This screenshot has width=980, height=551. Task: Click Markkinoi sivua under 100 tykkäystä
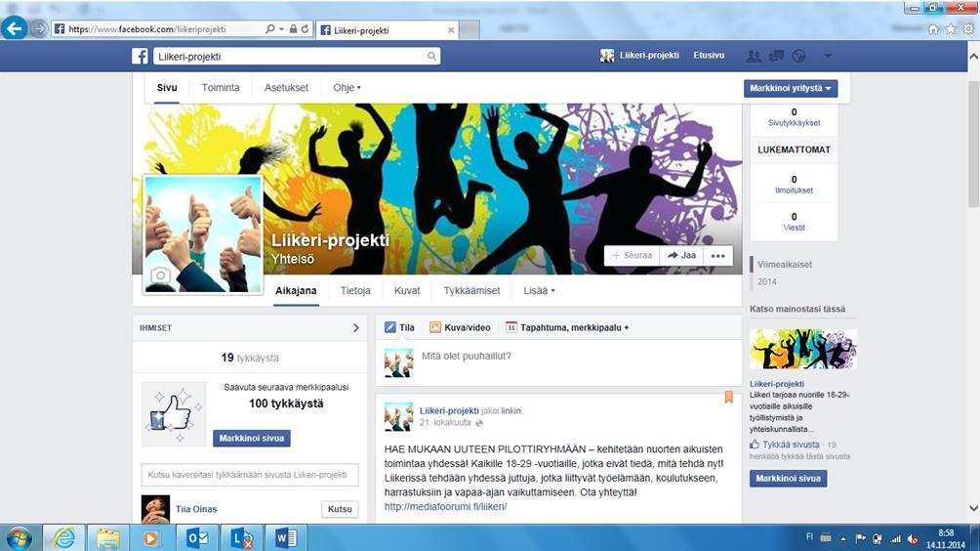[251, 439]
